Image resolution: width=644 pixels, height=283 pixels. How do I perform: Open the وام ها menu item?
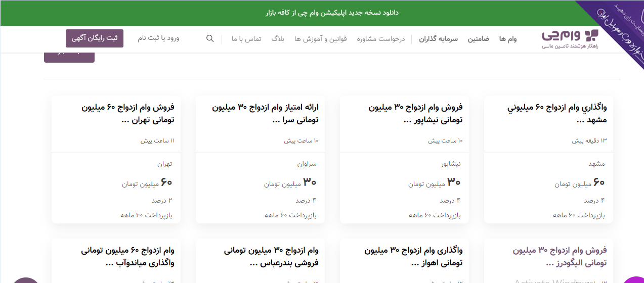[x=508, y=39]
